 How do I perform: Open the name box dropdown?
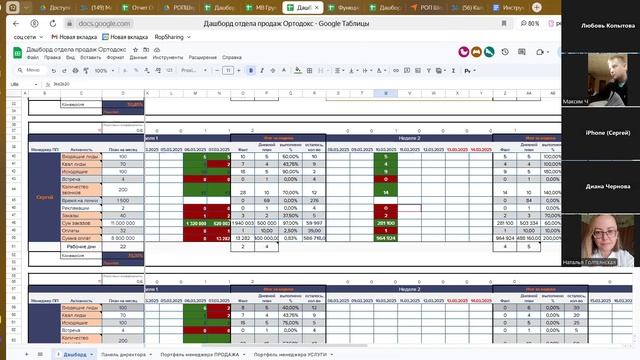(36, 84)
